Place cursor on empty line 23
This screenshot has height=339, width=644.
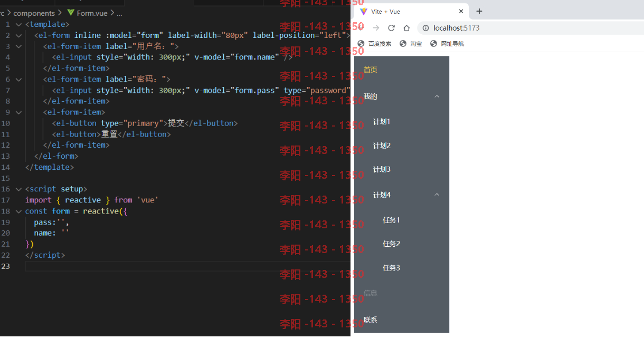[187, 266]
